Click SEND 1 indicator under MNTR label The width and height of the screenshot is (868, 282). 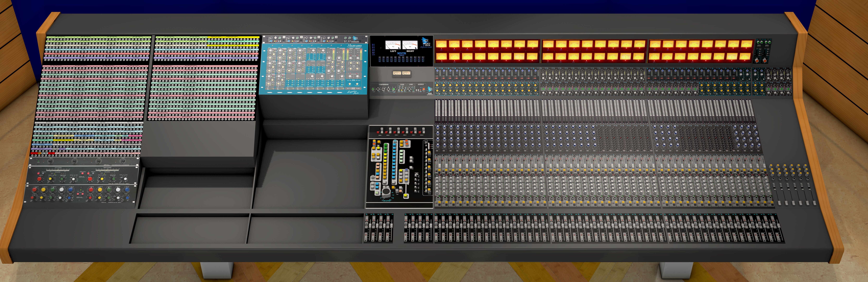coord(380,60)
